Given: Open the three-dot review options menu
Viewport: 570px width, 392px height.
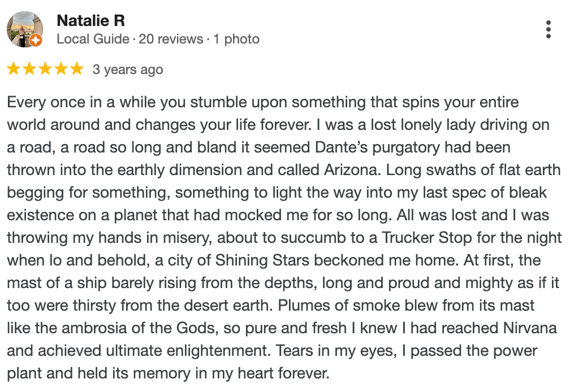Looking at the screenshot, I should coord(548,29).
